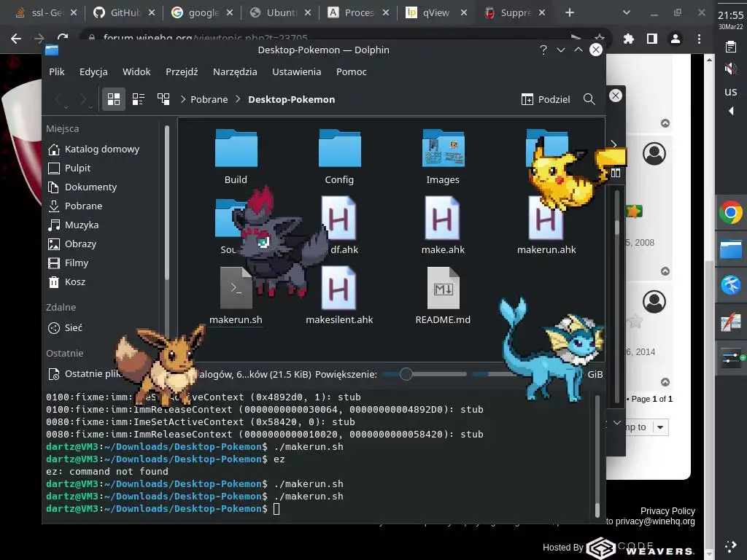This screenshot has width=747, height=560.
Task: Select the df.ahk file
Action: [340, 226]
